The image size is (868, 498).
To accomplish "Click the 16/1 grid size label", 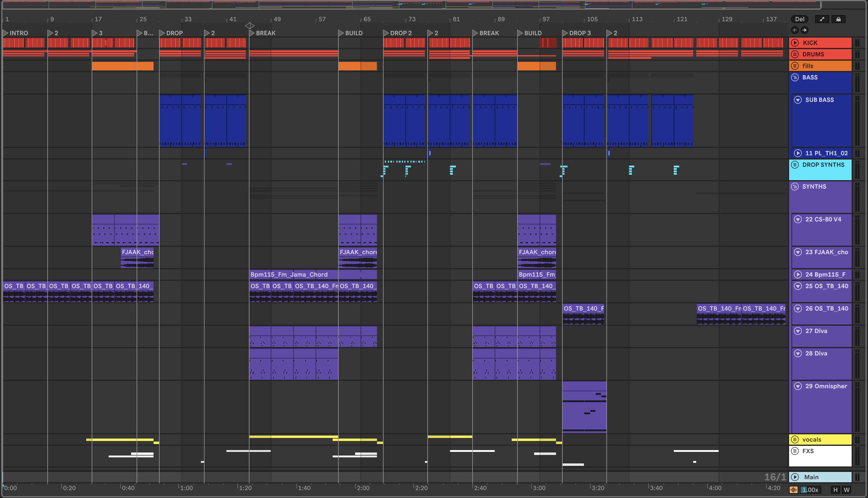I will 775,477.
